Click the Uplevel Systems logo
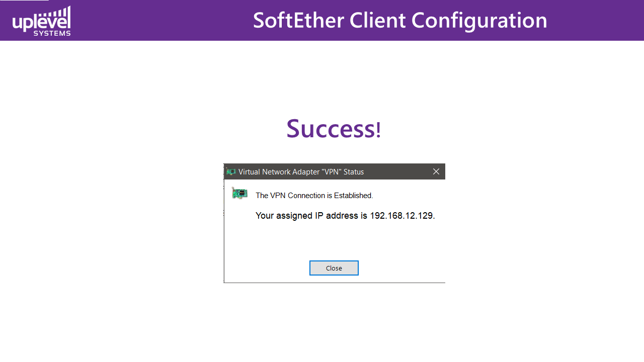 [41, 22]
